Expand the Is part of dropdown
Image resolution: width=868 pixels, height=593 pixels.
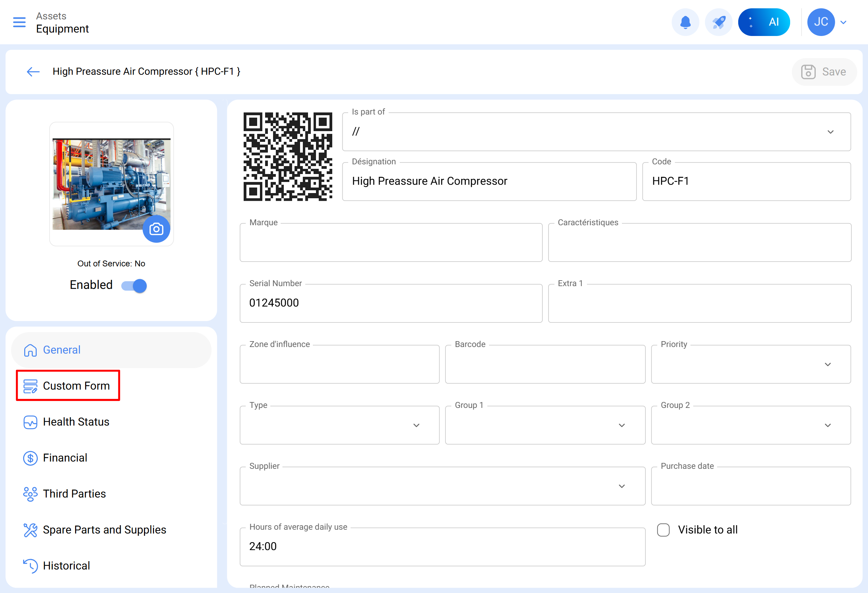[830, 132]
